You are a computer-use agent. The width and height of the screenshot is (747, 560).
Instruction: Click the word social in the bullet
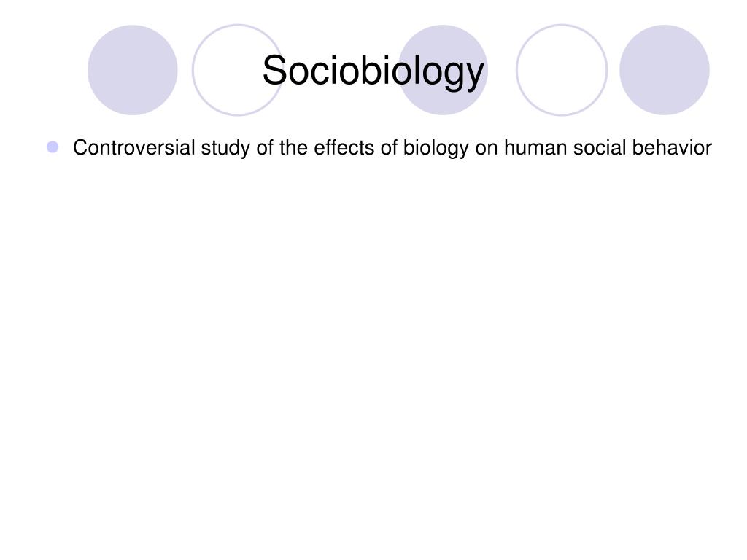click(600, 147)
